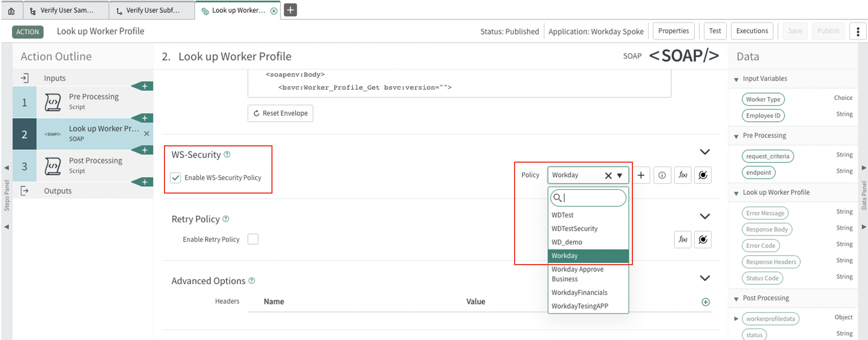The width and height of the screenshot is (868, 340).
Task: Open data pill picker for Retry Policy
Action: point(703,239)
